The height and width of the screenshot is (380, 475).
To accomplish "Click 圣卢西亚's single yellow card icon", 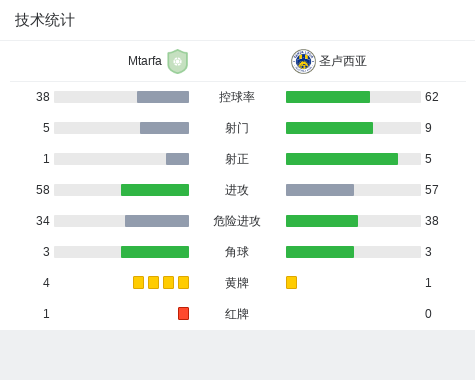I will 291,282.
